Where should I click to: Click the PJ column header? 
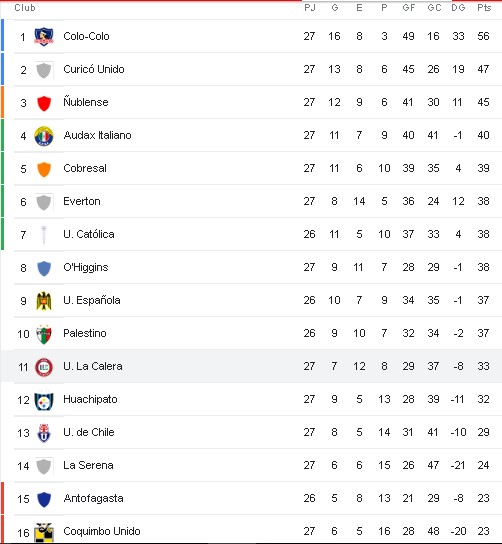click(x=309, y=8)
